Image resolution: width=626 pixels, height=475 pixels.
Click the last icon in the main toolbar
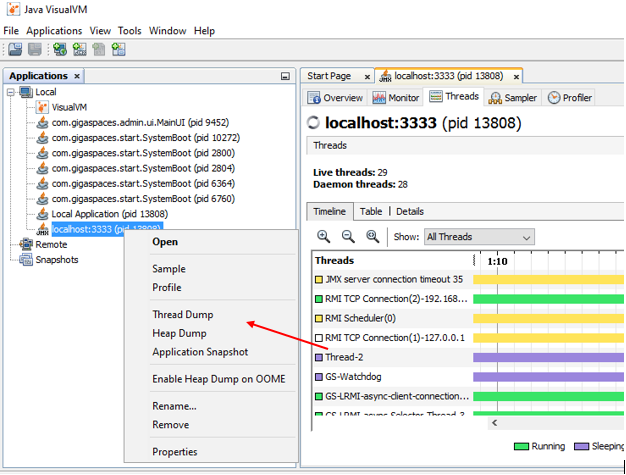pos(119,49)
